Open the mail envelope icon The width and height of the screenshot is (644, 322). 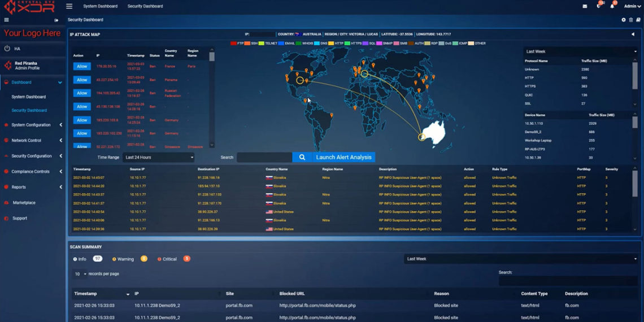click(x=585, y=6)
